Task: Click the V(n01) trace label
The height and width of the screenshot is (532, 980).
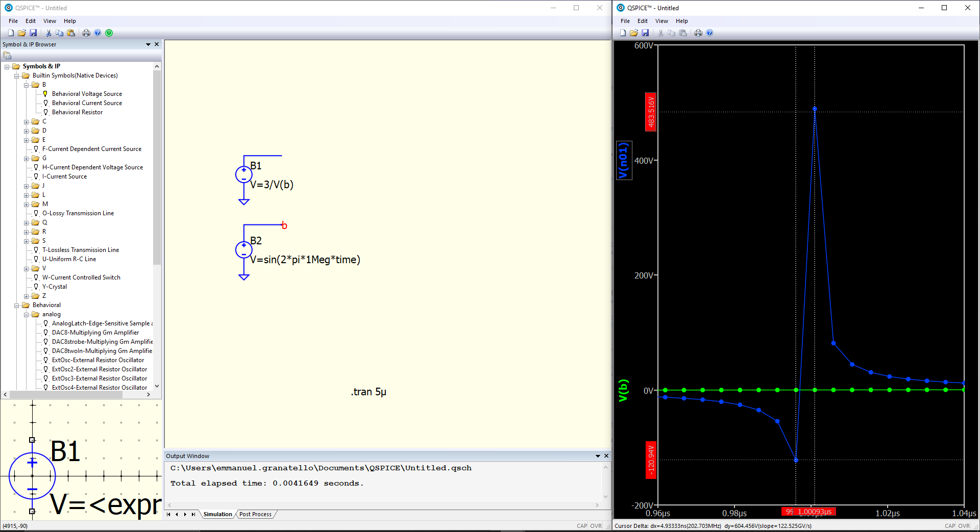Action: pos(624,160)
